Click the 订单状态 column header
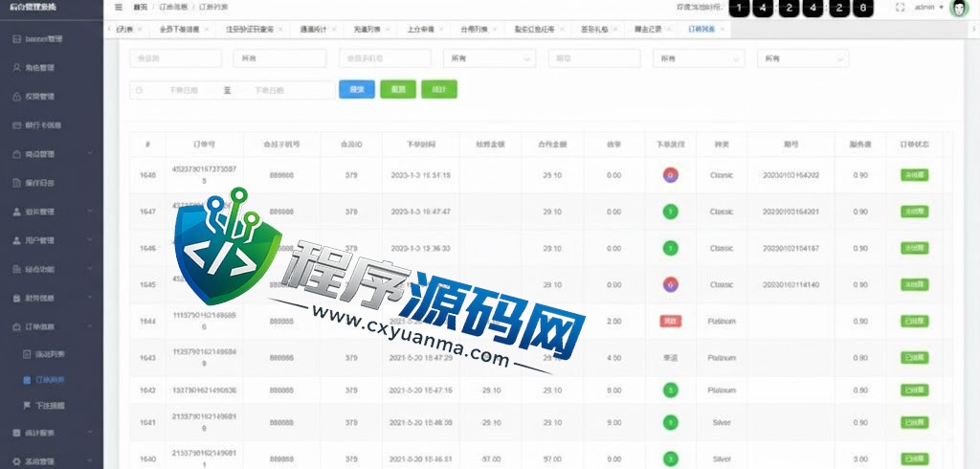Viewport: 980px width, 469px height. click(x=914, y=145)
